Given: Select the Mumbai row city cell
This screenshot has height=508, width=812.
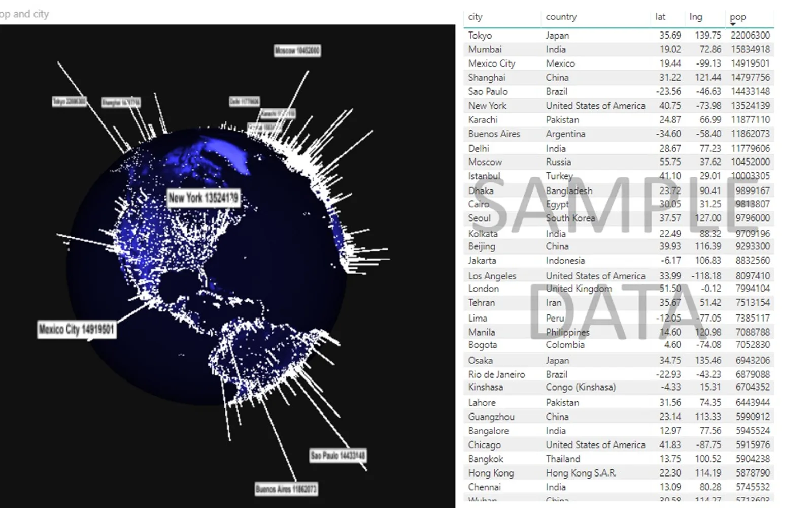Looking at the screenshot, I should 485,49.
